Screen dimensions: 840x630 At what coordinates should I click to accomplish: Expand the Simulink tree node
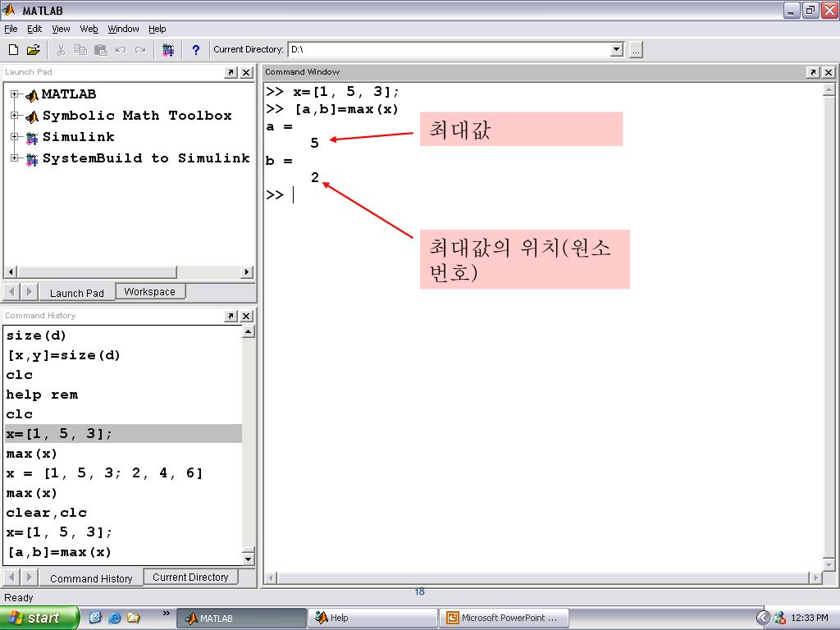pos(15,137)
